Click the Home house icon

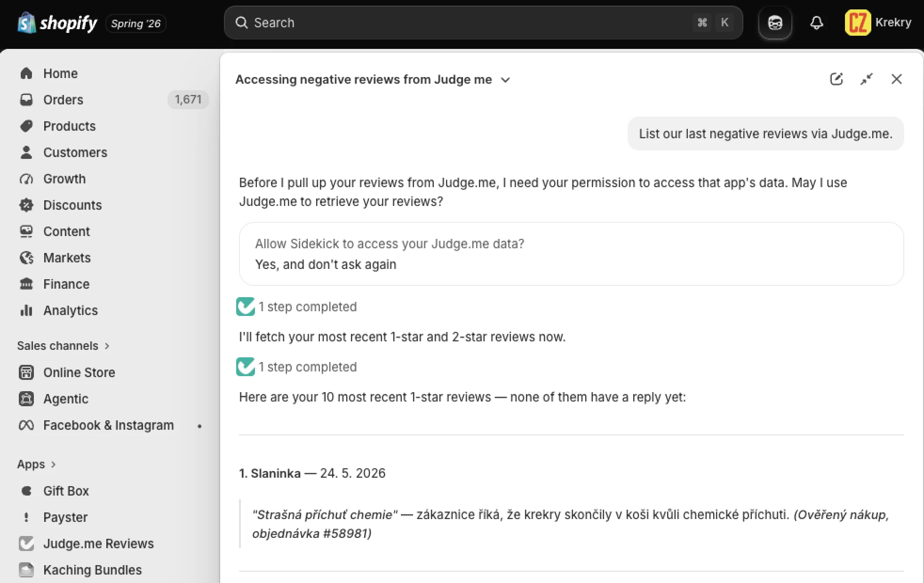tap(26, 73)
